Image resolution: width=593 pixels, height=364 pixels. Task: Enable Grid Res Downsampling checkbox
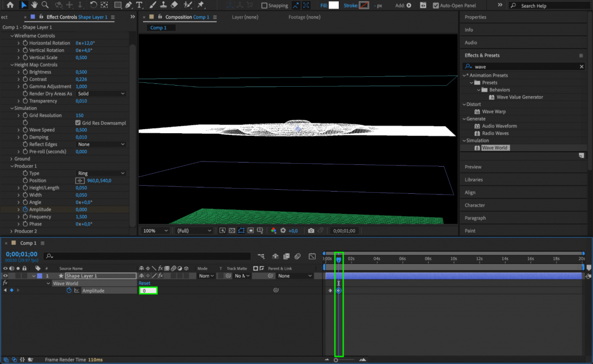point(78,122)
